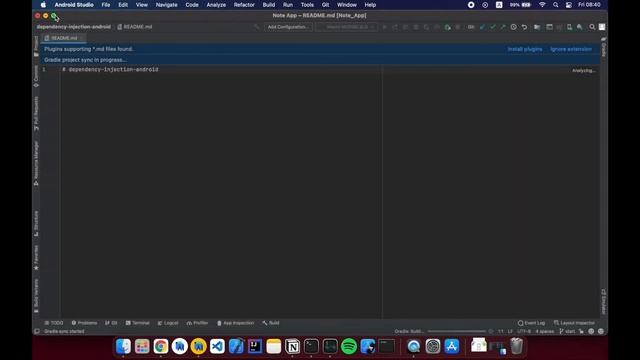Open Spotlight search in macOS menu bar
The width and height of the screenshot is (640, 360).
(x=556, y=5)
